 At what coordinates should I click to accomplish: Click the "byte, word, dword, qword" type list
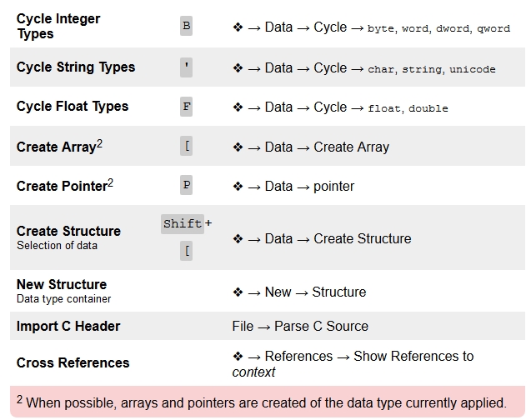tap(438, 28)
